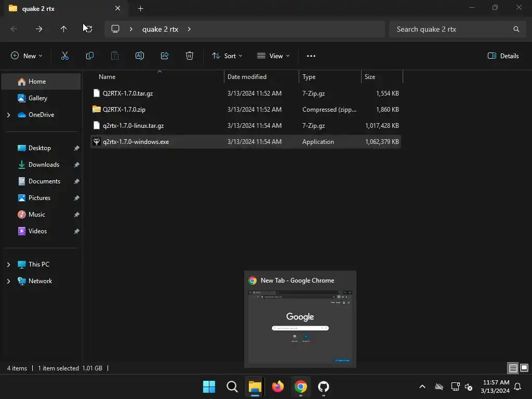Image resolution: width=532 pixels, height=399 pixels.
Task: Switch to large thumbnails view icon
Action: pyautogui.click(x=524, y=368)
